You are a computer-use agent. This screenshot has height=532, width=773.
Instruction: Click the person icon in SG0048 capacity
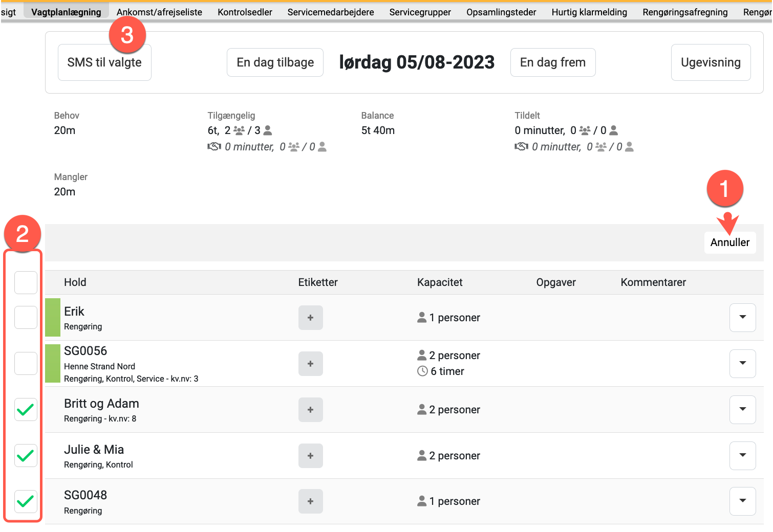[422, 501]
